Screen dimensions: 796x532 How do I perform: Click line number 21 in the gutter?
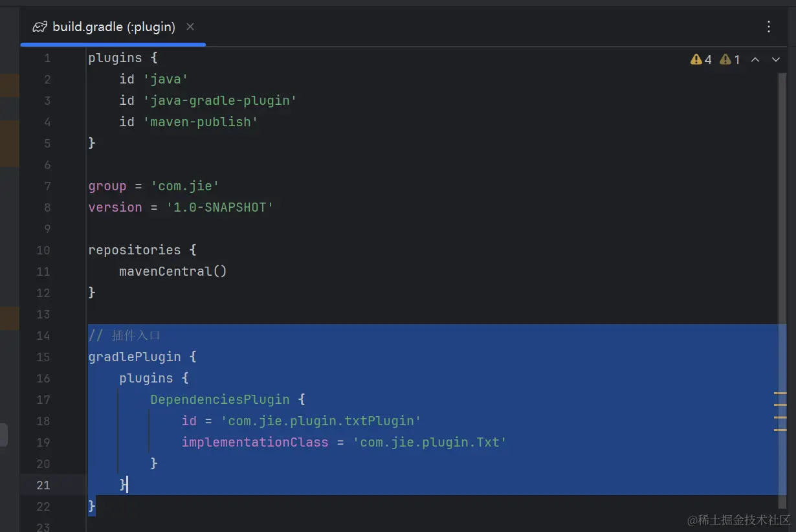point(43,485)
